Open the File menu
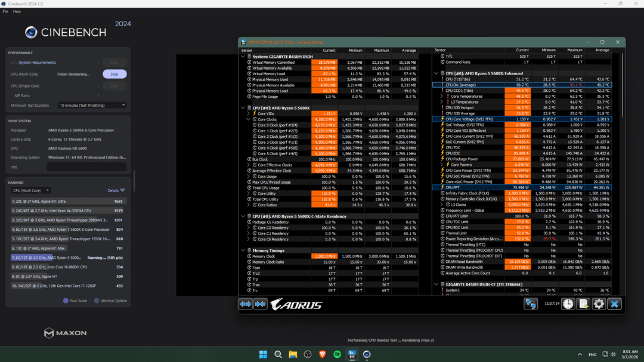 (x=5, y=11)
